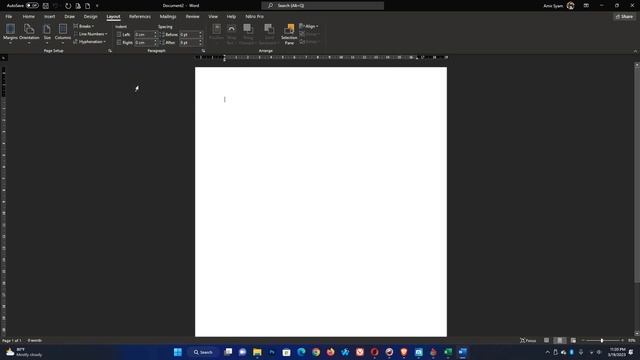640x360 pixels.
Task: Collapse the ribbon with the chevron
Action: tap(635, 51)
